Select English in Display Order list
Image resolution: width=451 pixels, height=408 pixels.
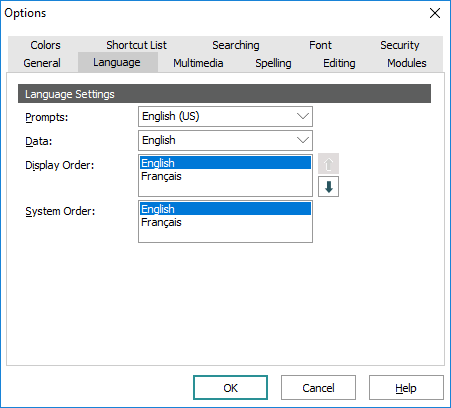[225, 163]
